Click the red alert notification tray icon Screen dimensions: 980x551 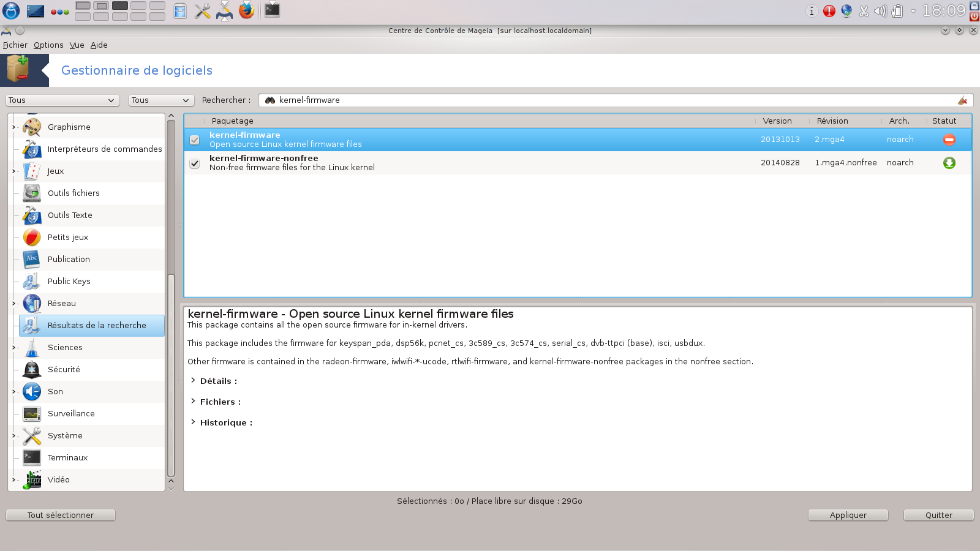[829, 11]
